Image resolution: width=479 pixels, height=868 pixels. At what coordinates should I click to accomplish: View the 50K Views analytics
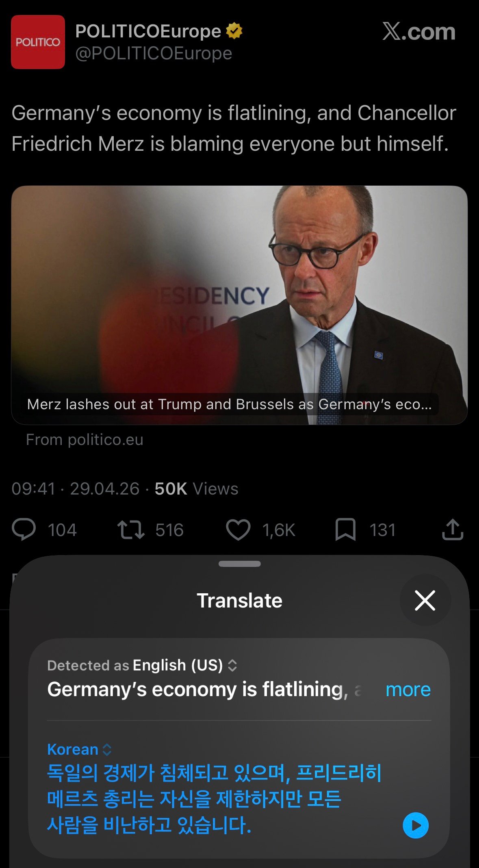[196, 489]
